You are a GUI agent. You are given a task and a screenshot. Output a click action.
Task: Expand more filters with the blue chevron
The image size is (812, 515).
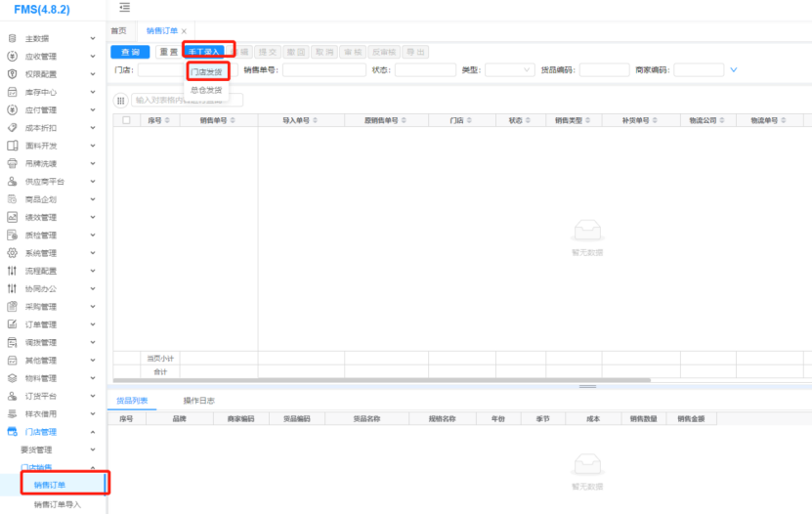point(733,70)
